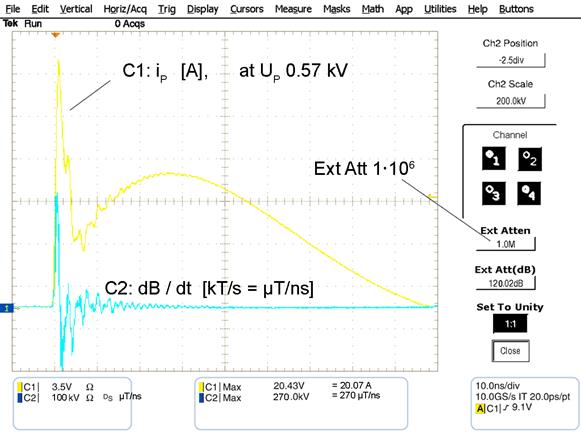The width and height of the screenshot is (581, 435).
Task: Change the Ext Atten 1.0M value
Action: tap(505, 244)
